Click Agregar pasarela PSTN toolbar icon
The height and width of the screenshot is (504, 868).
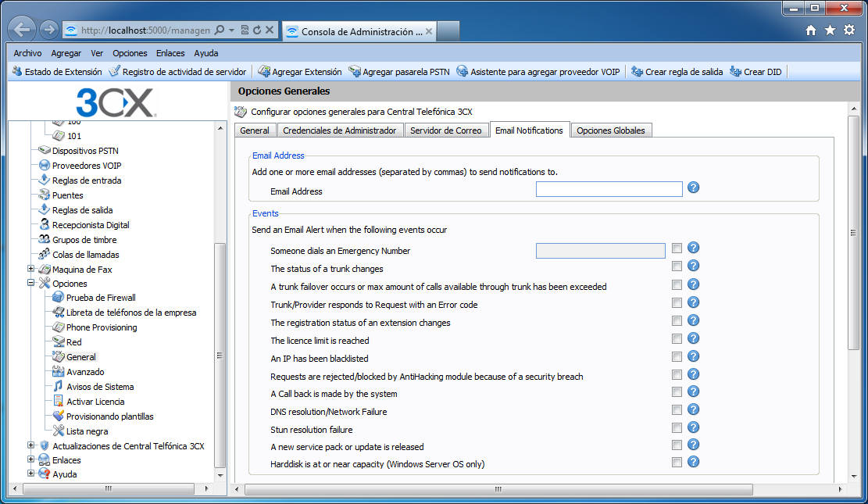[354, 71]
